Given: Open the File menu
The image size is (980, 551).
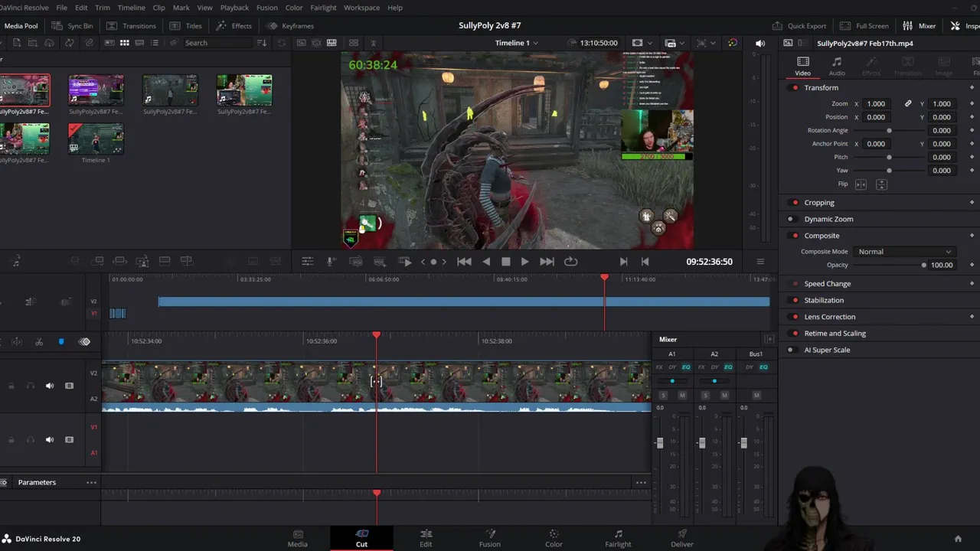Looking at the screenshot, I should [61, 8].
